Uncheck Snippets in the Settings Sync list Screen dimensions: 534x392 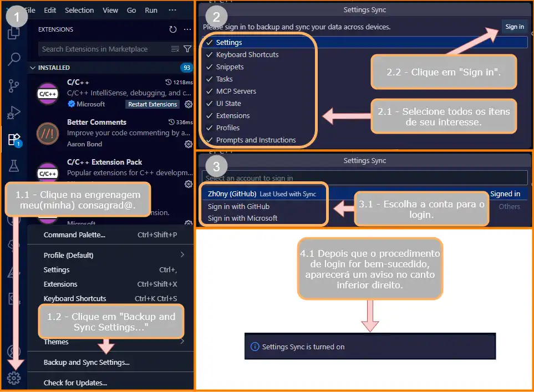210,67
